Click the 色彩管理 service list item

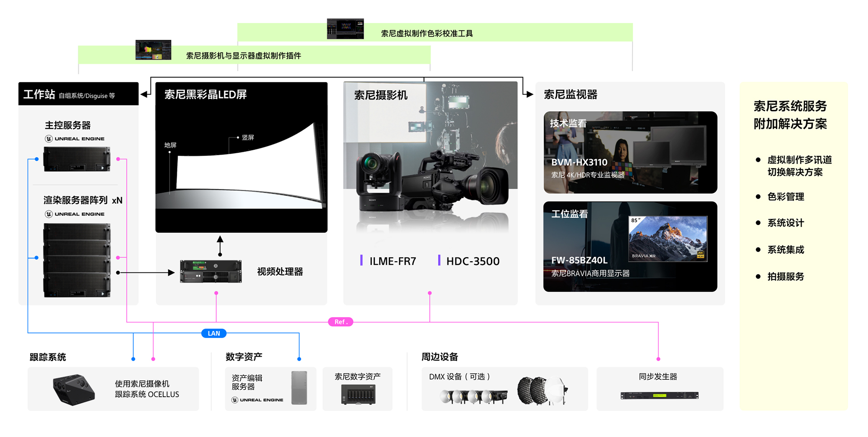click(785, 197)
